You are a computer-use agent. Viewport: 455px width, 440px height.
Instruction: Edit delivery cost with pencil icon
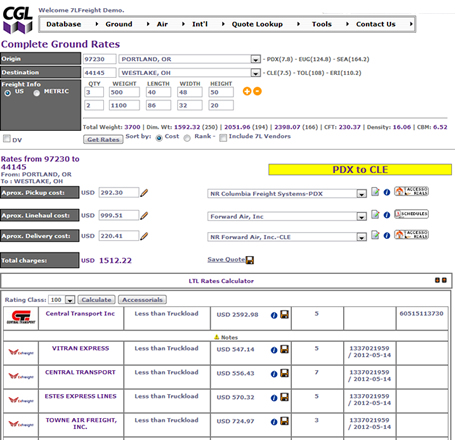(144, 236)
